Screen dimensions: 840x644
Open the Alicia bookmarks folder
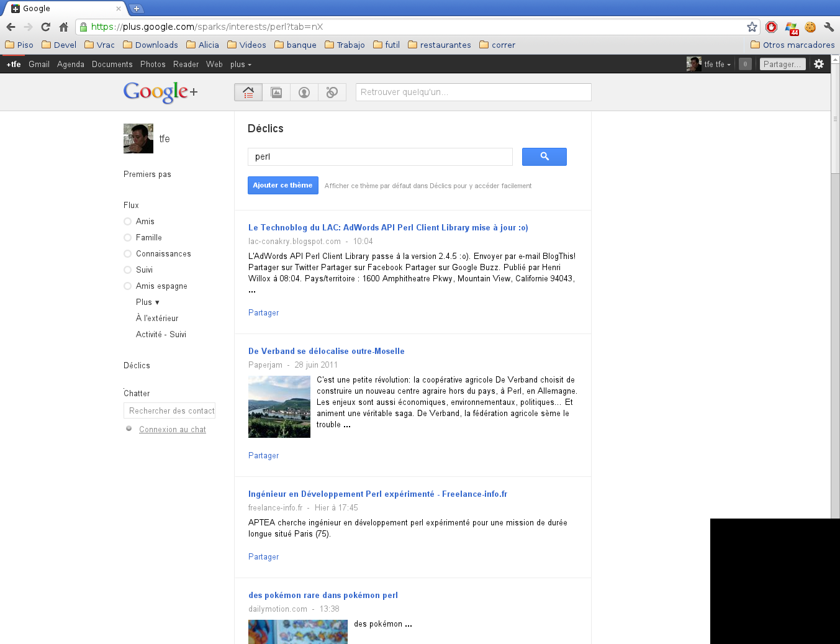pos(202,45)
